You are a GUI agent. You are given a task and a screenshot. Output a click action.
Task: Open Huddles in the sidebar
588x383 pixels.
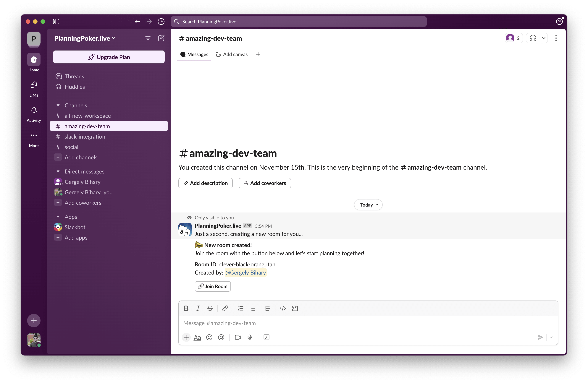pos(109,87)
